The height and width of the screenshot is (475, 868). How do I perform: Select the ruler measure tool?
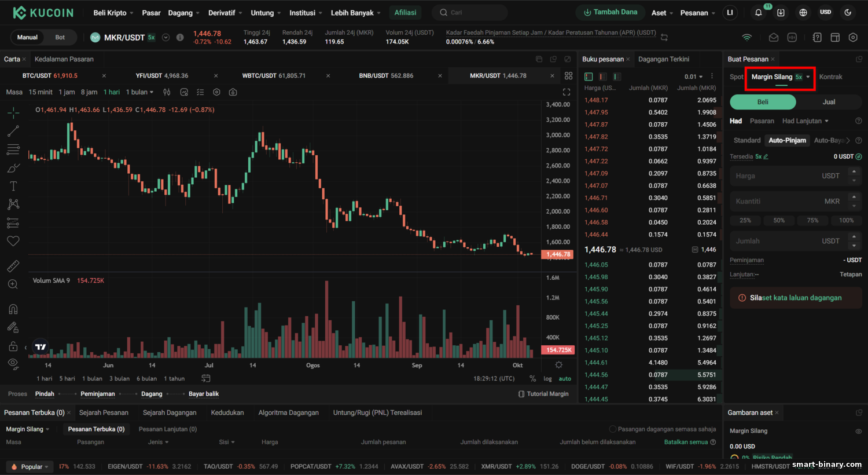(x=13, y=266)
